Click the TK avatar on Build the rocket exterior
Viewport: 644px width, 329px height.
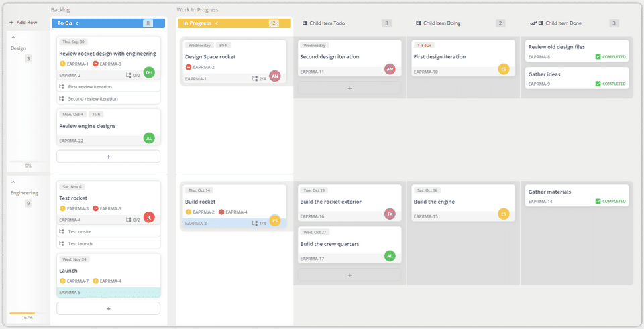pos(390,214)
